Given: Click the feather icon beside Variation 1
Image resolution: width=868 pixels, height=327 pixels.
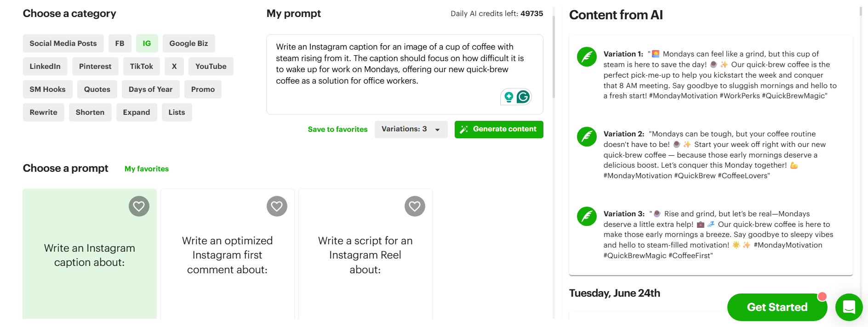Looking at the screenshot, I should pyautogui.click(x=587, y=57).
